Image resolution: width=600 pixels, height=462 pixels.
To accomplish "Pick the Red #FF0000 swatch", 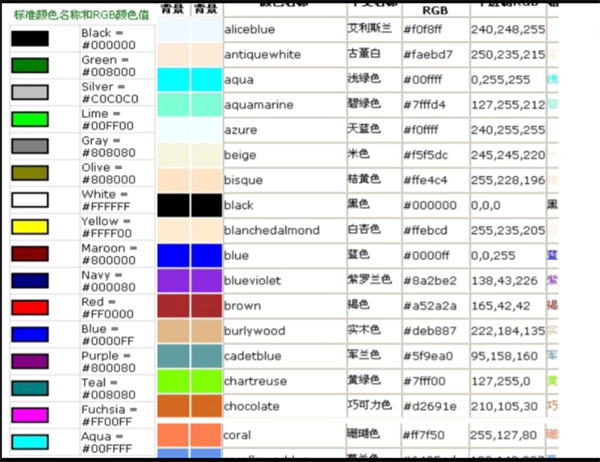I will coord(30,307).
